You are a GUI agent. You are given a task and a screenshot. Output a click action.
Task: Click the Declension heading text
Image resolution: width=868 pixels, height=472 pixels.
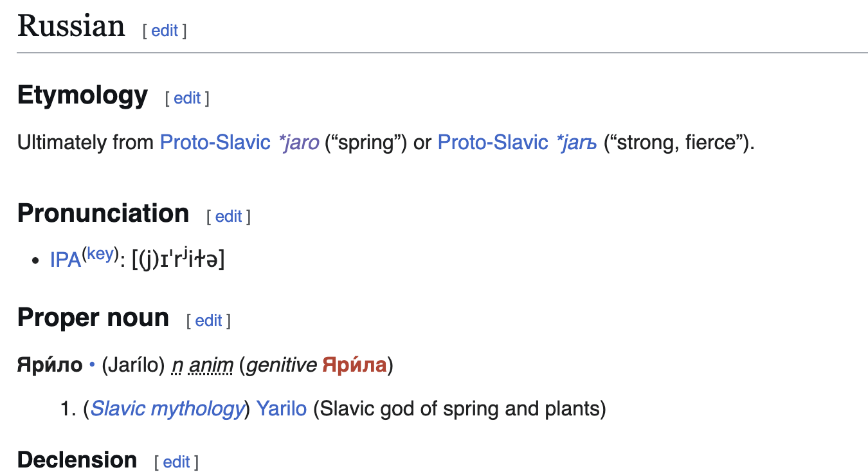click(77, 460)
